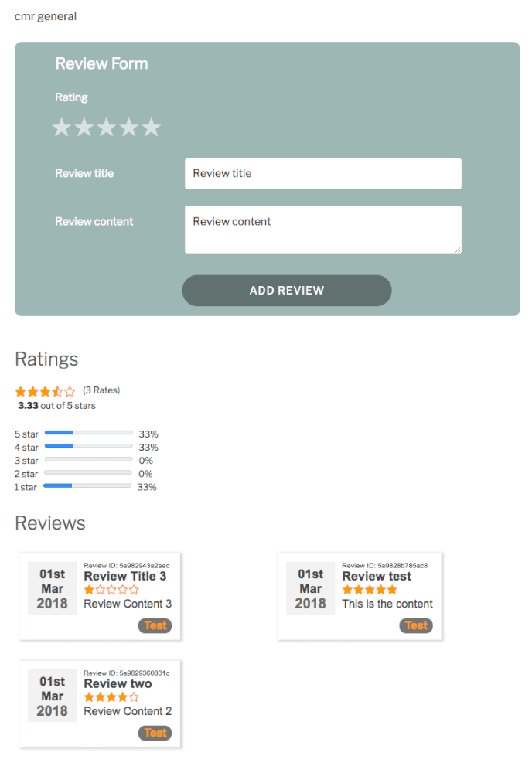This screenshot has height=773, width=532.
Task: Click into the Review content textarea
Action: pos(323,230)
